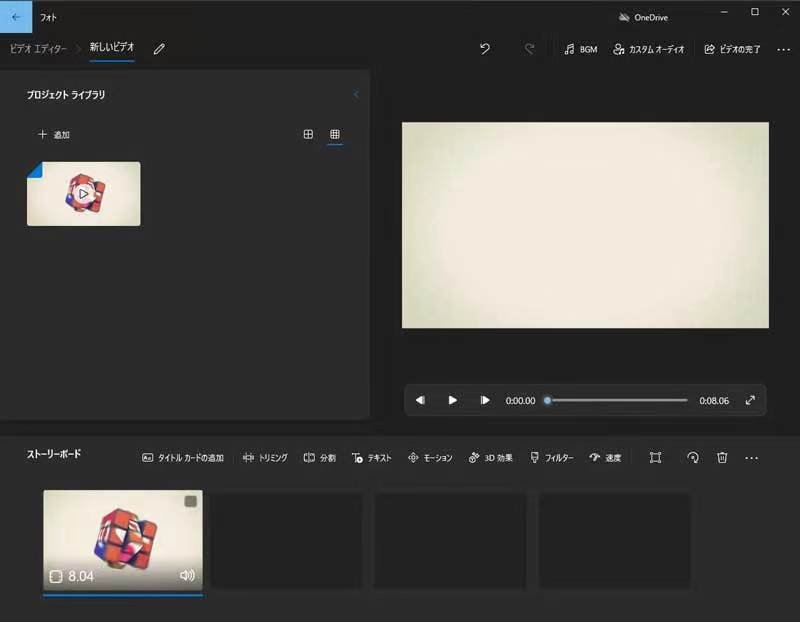Delete the selected clip with trash icon
This screenshot has height=622, width=800.
[722, 458]
